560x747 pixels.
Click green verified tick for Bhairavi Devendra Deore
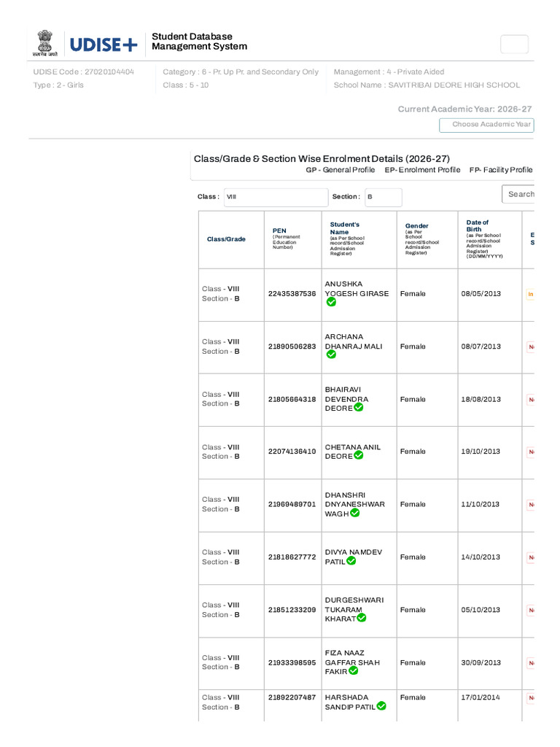coord(359,407)
